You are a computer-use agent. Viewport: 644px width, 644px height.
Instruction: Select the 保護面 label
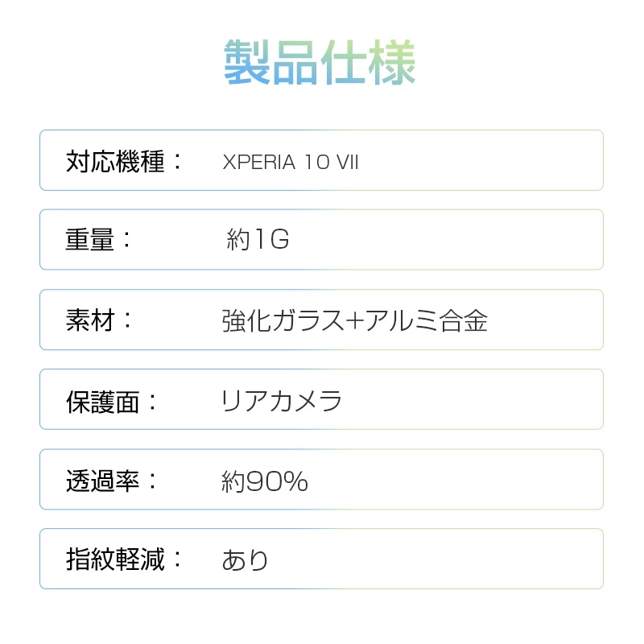104,400
